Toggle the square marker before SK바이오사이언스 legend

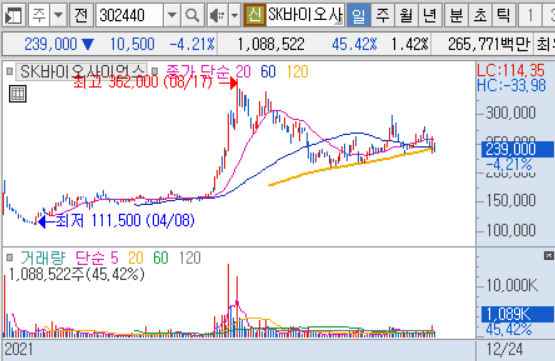(x=10, y=71)
